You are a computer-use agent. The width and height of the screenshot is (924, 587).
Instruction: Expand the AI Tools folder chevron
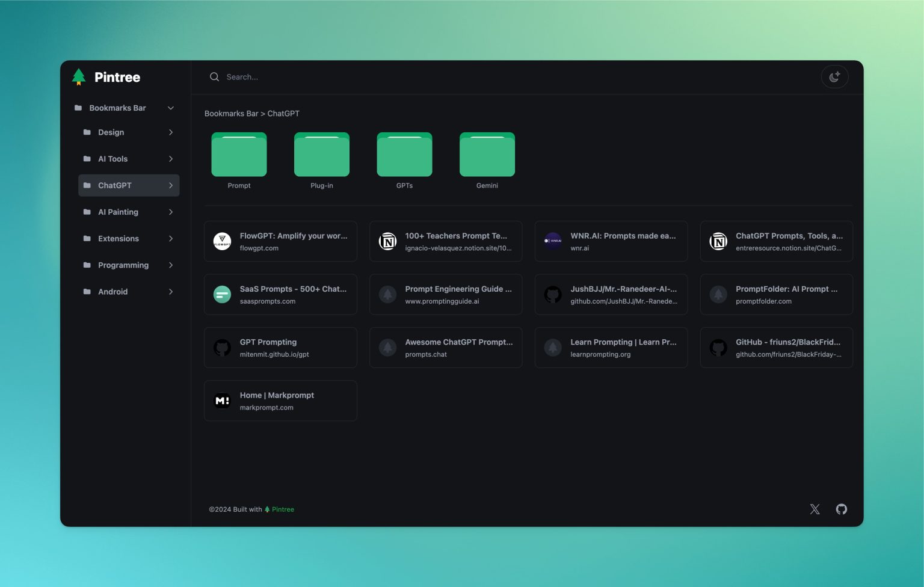point(171,159)
